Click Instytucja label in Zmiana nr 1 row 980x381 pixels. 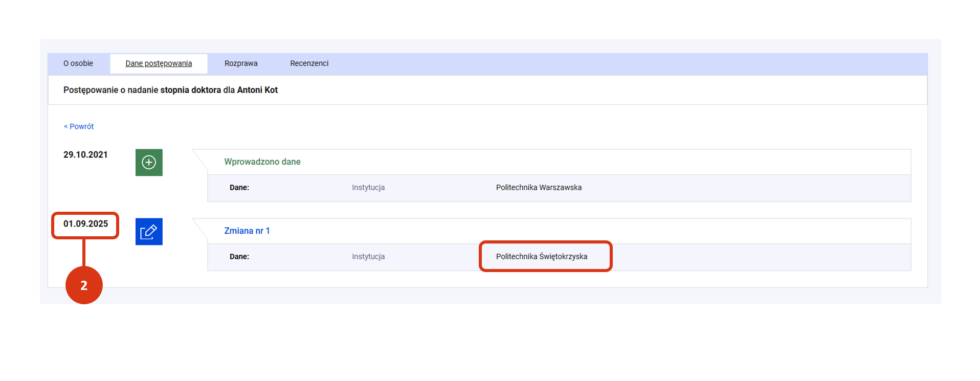point(368,257)
